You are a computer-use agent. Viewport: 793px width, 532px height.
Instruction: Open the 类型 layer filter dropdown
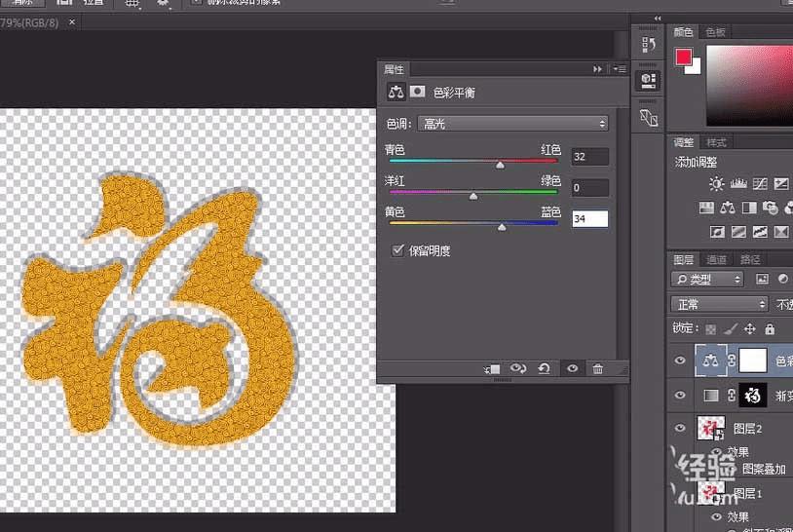[707, 279]
